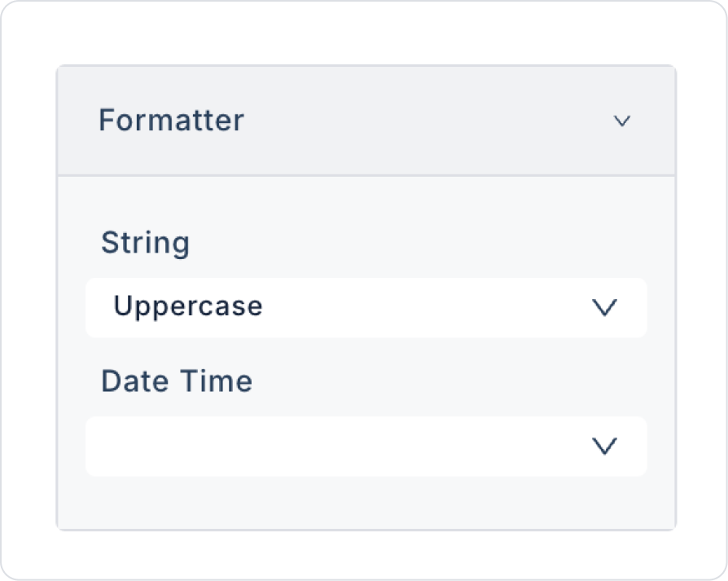Screen dimensions: 728x581
Task: Click the down caret next to Uppercase
Action: pyautogui.click(x=604, y=307)
